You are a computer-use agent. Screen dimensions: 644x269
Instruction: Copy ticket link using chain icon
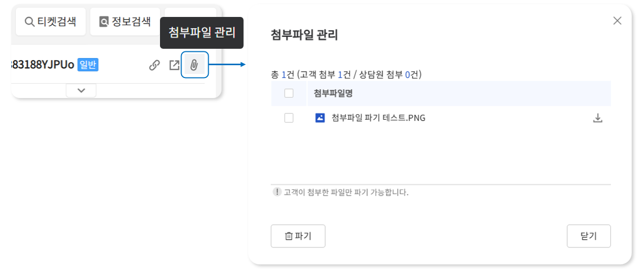[x=154, y=65]
